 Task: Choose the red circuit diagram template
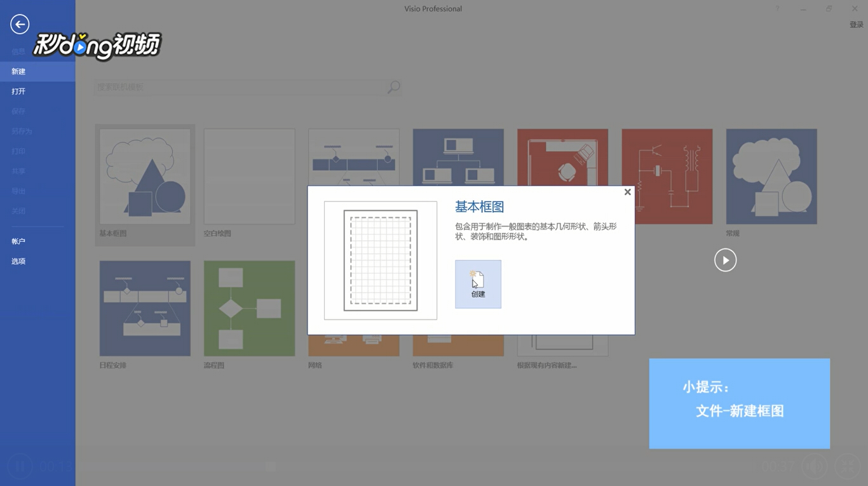tap(667, 177)
